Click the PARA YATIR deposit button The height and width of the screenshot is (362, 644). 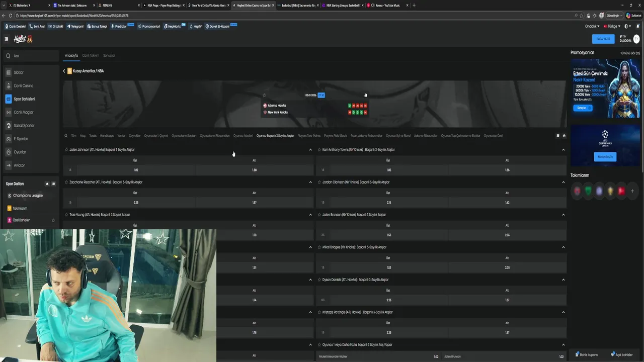coord(603,39)
